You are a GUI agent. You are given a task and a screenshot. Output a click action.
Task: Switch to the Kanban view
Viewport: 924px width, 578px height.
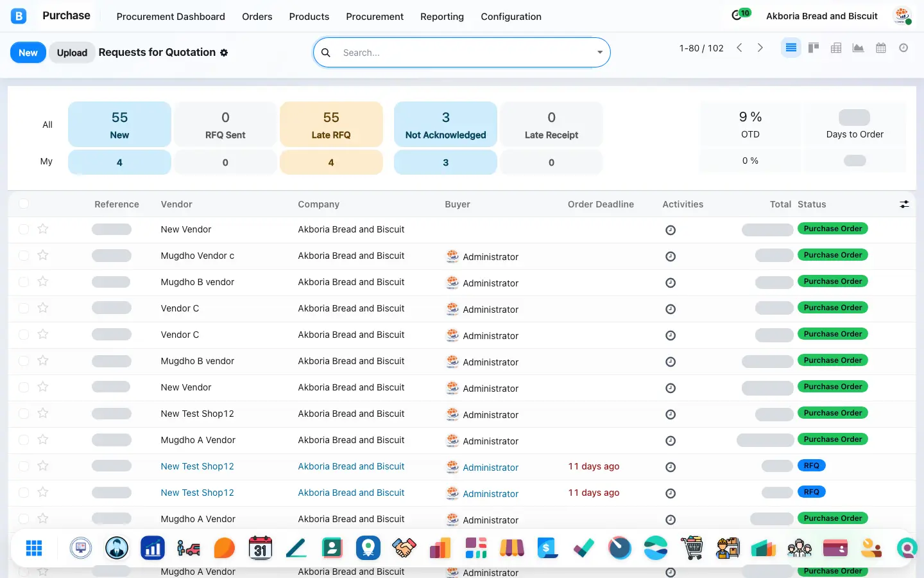pos(814,48)
